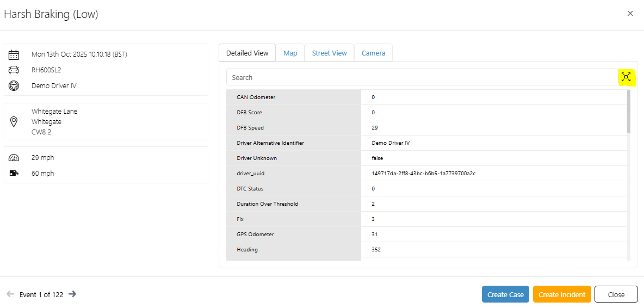Click the location pin icon by Whitegate Lane

(x=14, y=121)
